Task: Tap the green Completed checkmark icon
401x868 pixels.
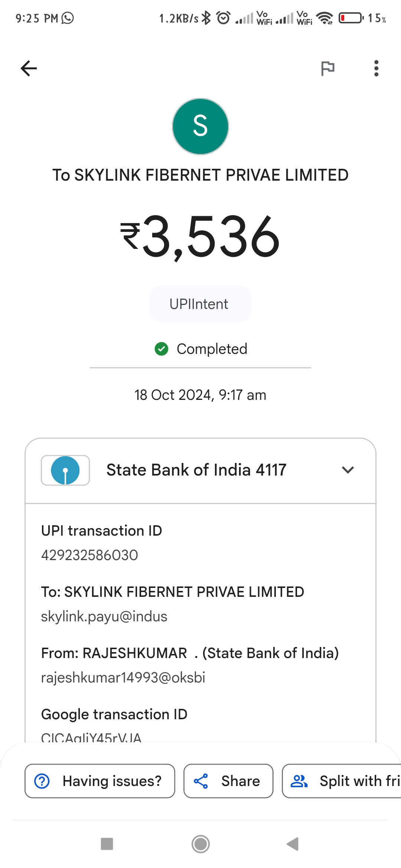Action: point(162,349)
